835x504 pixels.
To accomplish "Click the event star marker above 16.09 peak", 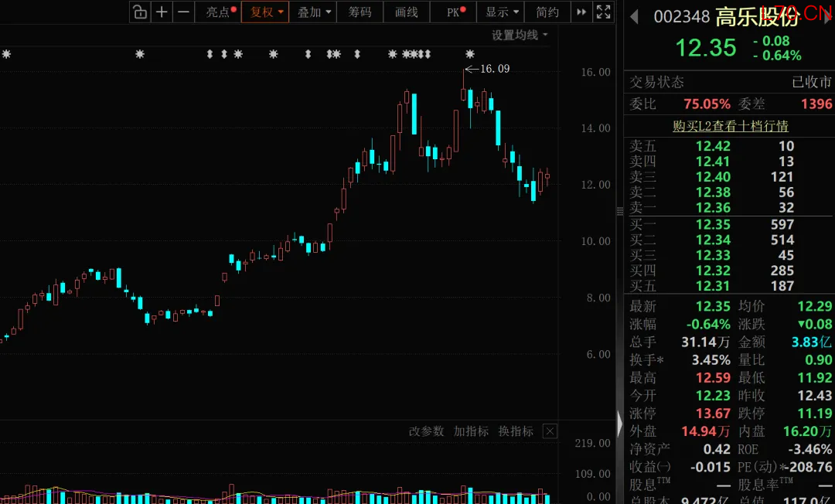I will pos(470,54).
